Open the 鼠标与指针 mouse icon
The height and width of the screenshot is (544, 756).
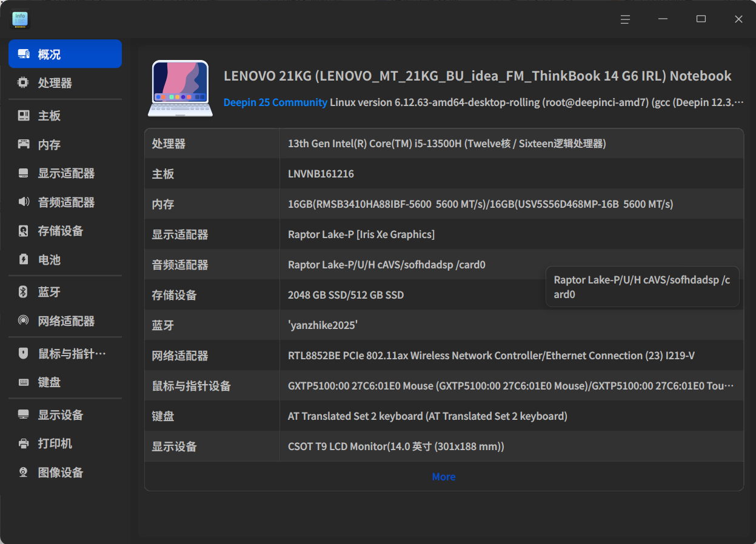pos(24,353)
